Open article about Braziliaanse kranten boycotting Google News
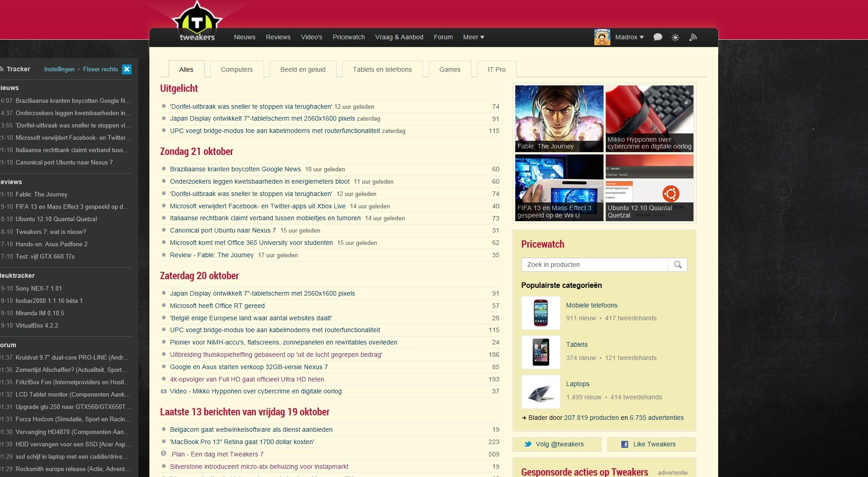Viewport: 868px width, 477px height. (235, 169)
